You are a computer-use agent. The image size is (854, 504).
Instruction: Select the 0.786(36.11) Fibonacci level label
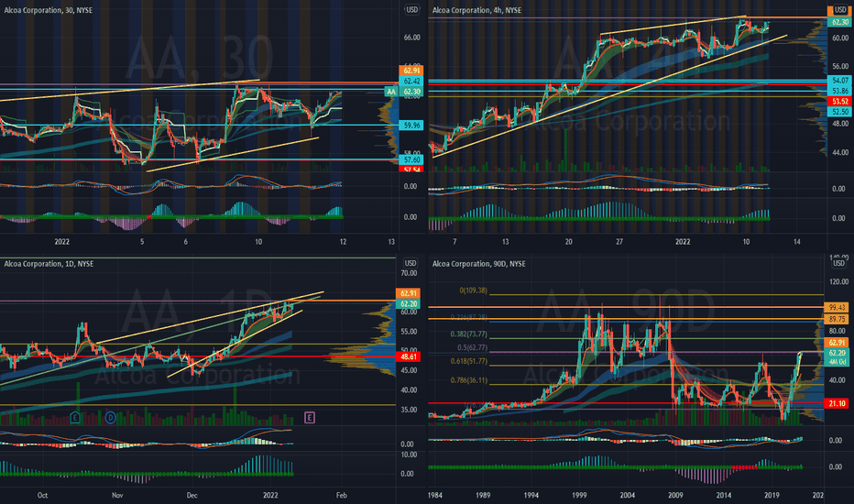pos(468,380)
